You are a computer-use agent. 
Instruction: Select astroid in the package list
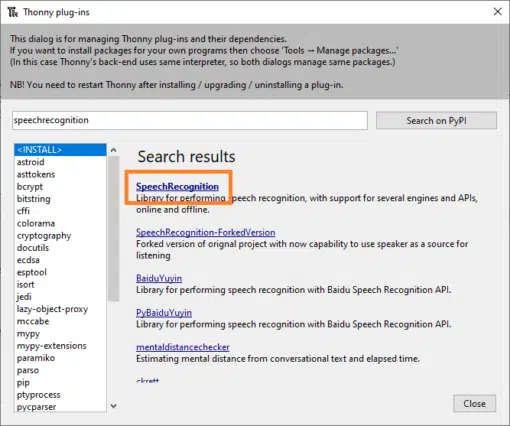pyautogui.click(x=60, y=162)
